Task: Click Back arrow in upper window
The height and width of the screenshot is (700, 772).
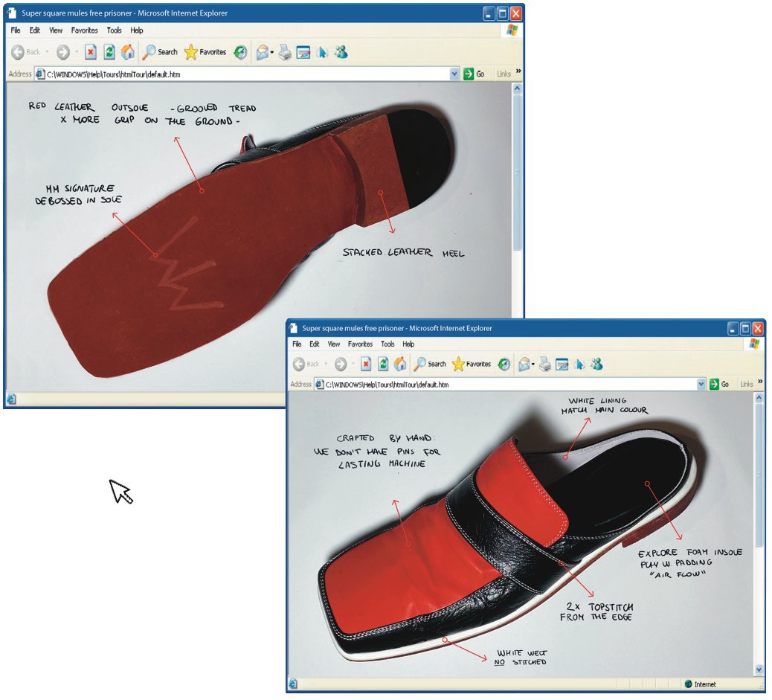Action: point(18,52)
